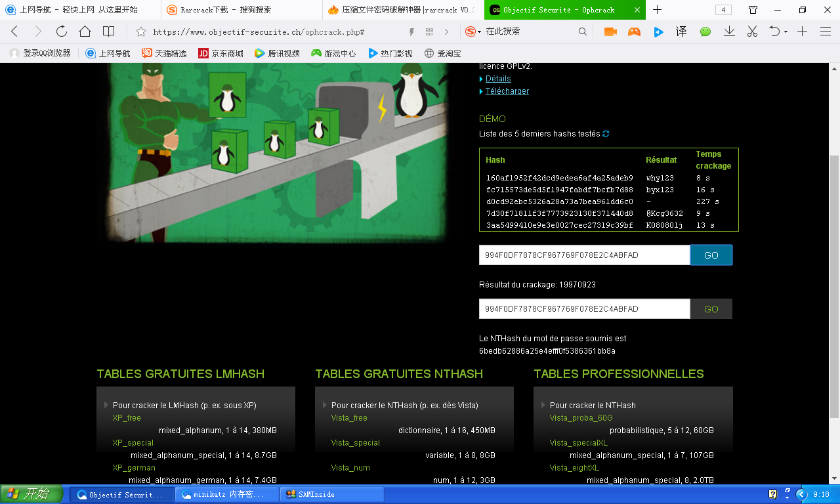Open the 上网导航 bookmark
The width and height of the screenshot is (840, 504).
point(108,53)
